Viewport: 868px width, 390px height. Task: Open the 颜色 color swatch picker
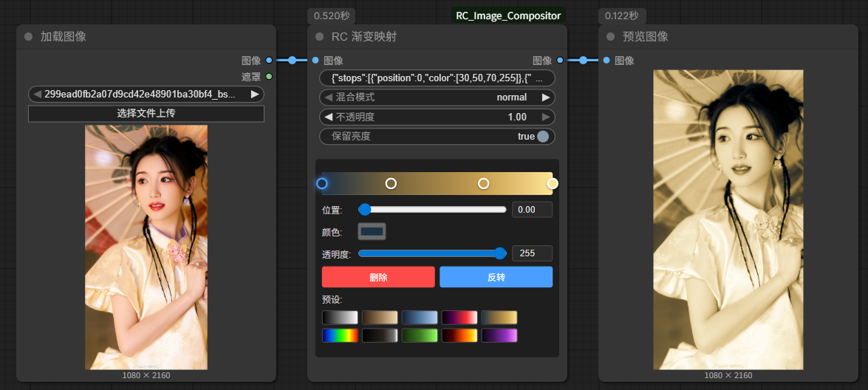(x=372, y=231)
